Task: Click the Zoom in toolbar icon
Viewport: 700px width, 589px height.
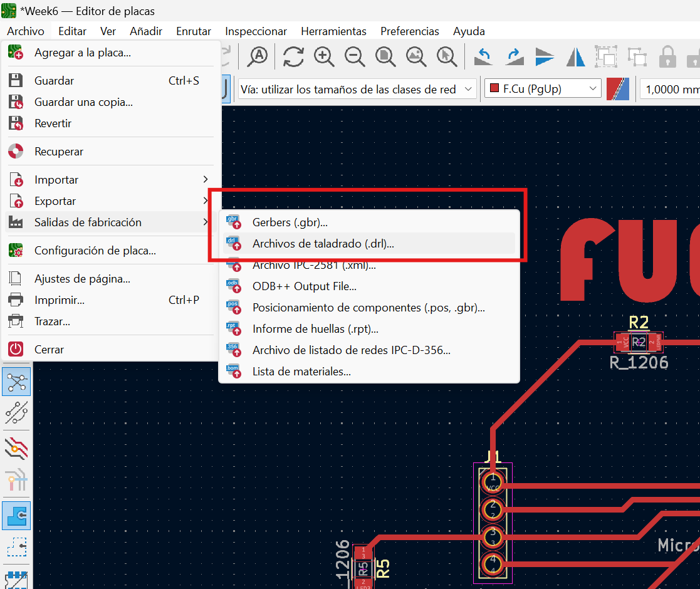Action: coord(324,57)
